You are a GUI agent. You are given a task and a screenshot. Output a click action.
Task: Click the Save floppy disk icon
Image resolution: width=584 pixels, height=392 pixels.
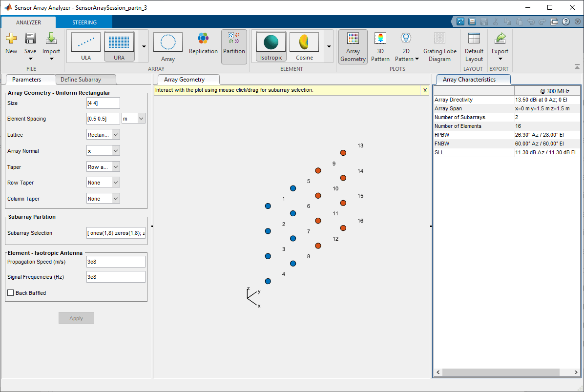point(30,39)
